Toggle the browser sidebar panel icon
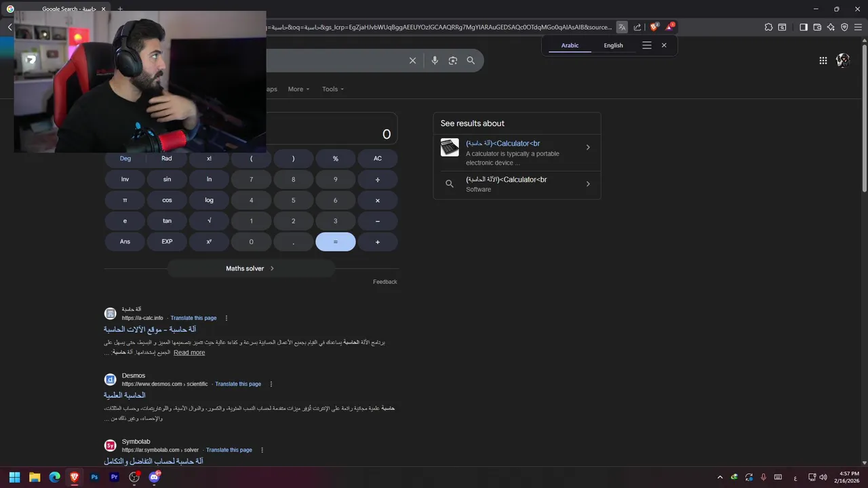This screenshot has height=488, width=868. 804,27
